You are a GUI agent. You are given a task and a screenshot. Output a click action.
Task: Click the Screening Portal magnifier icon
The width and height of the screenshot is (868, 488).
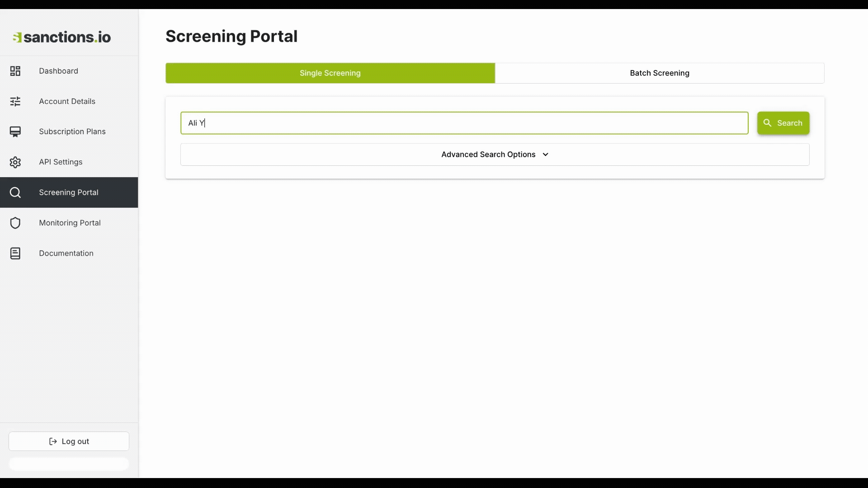click(15, 192)
